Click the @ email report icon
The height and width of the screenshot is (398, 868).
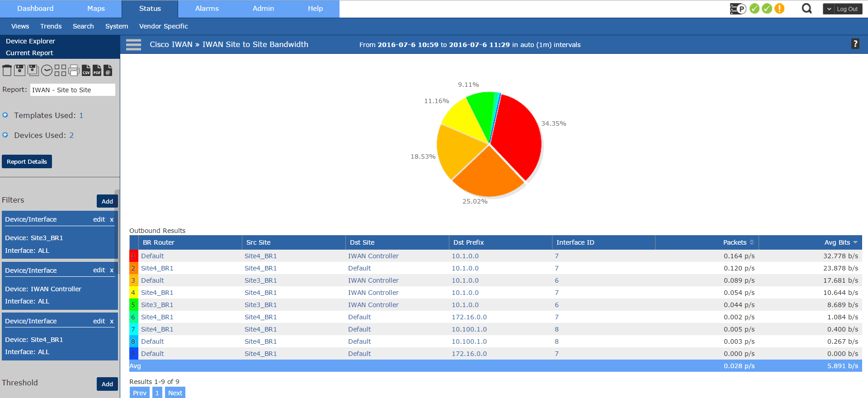(x=108, y=70)
